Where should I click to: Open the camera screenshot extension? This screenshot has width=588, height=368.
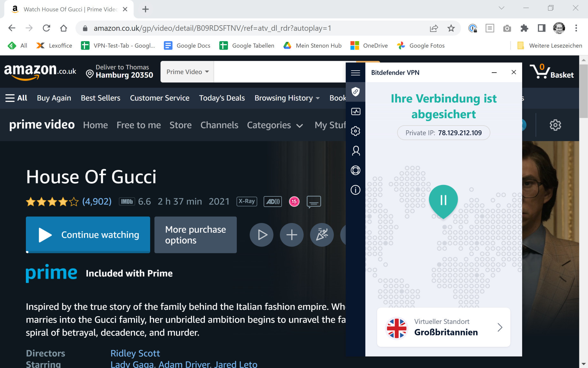[x=507, y=28]
